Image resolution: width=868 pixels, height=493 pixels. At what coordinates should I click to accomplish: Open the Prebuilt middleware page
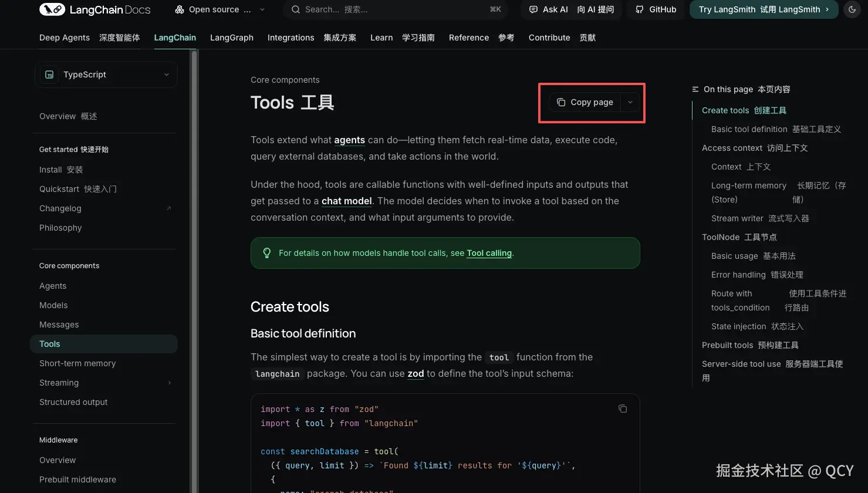[77, 480]
